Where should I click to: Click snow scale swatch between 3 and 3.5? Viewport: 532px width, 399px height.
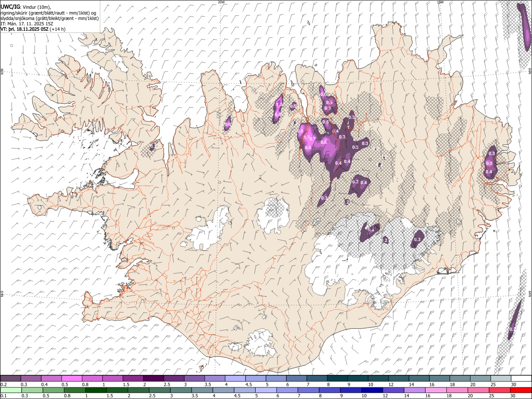(195, 378)
